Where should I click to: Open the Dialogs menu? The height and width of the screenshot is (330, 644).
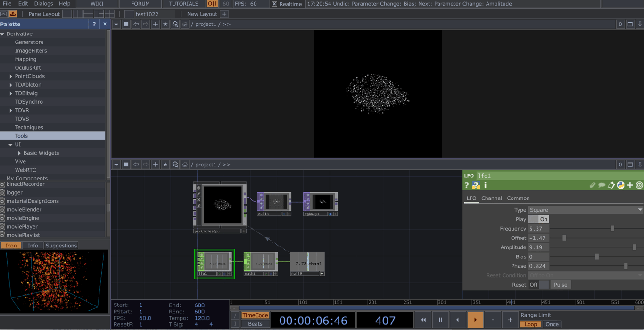[43, 4]
